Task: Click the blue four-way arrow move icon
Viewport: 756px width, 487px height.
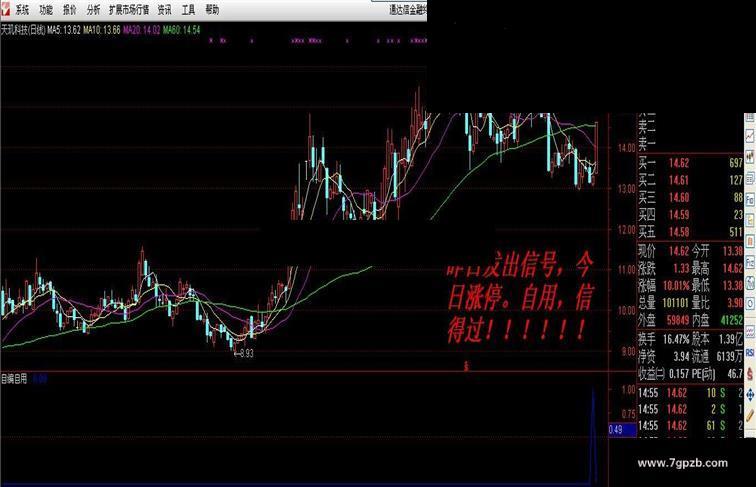Action: coord(750,395)
